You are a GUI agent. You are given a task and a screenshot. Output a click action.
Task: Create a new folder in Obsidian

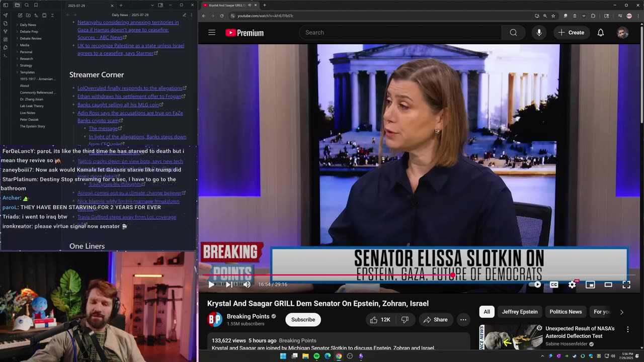(28, 15)
